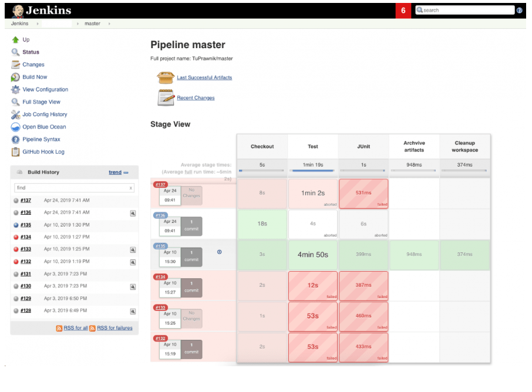Open the View Configuration gear icon
This screenshot has width=532, height=392.
(15, 89)
